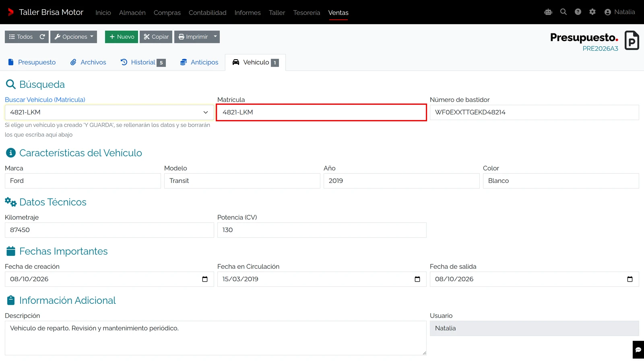The image size is (644, 361).
Task: Focus the Matrícula input field
Action: (x=321, y=112)
